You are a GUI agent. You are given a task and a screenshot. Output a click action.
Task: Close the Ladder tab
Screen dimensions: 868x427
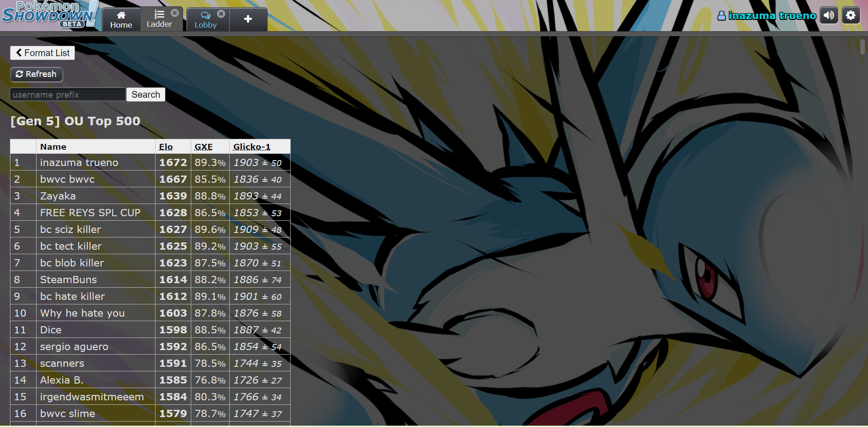[x=175, y=13]
